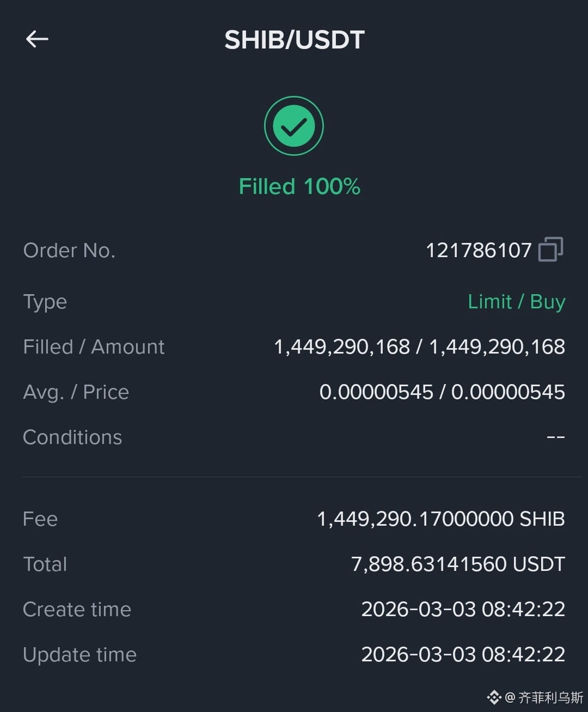Tap the Conditions dashes value
The image size is (588, 712).
(x=555, y=437)
